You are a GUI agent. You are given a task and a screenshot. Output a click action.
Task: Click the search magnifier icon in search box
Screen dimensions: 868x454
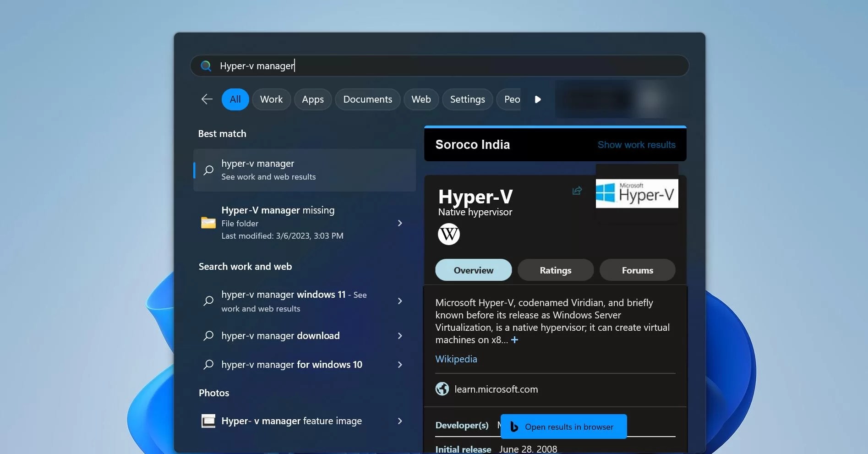coord(206,66)
